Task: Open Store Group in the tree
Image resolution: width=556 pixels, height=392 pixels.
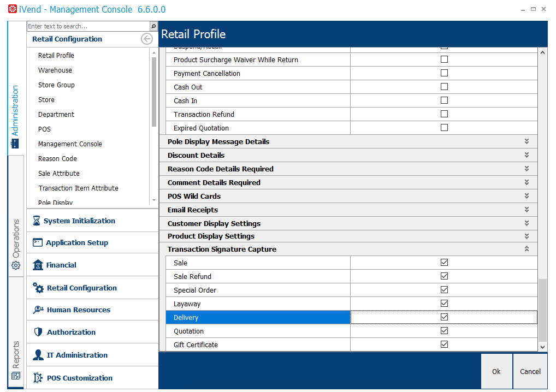Action: (x=56, y=85)
